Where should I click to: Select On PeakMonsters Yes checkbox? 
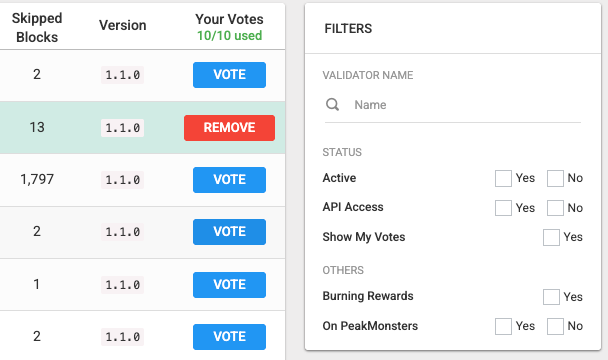tap(503, 326)
